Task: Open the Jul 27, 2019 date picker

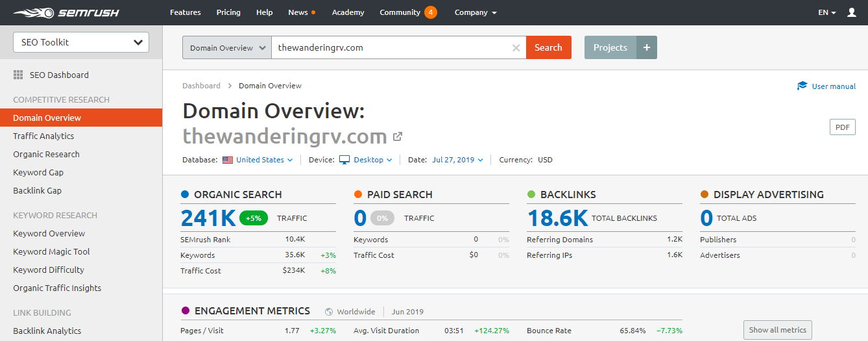Action: point(457,160)
